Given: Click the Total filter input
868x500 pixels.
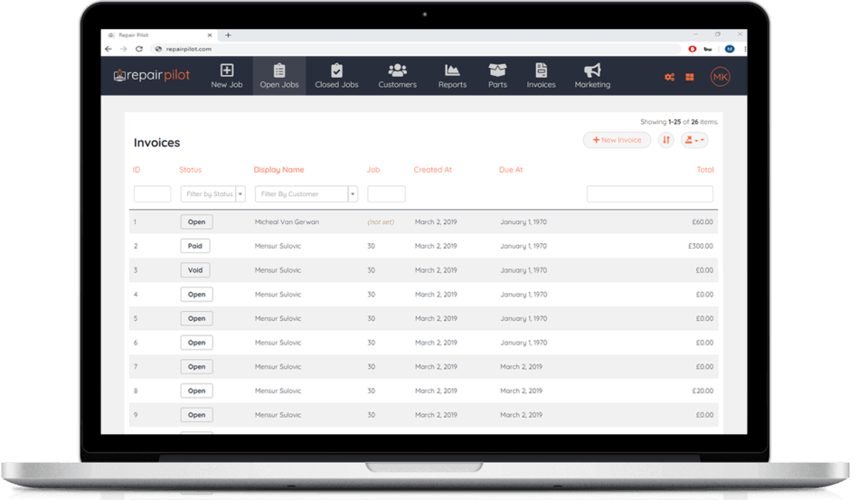Looking at the screenshot, I should click(650, 193).
